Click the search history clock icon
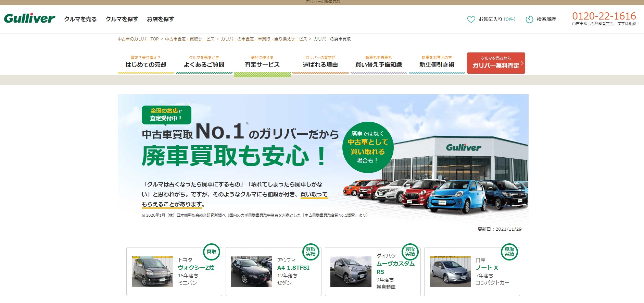 (529, 20)
